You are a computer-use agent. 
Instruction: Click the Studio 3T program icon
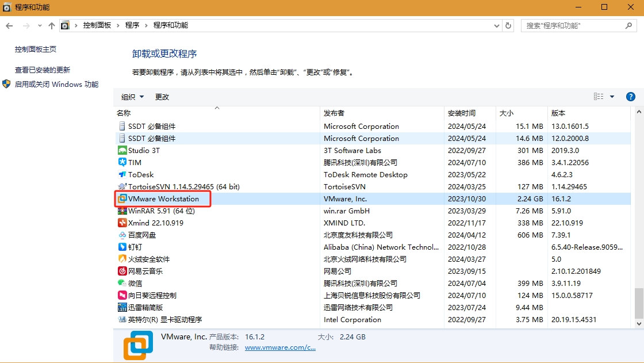click(122, 151)
